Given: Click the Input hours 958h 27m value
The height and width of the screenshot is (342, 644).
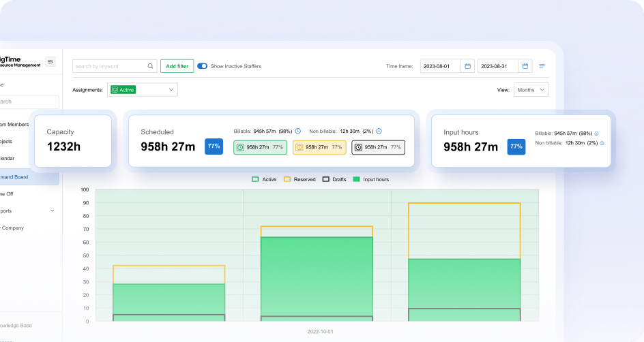Looking at the screenshot, I should (x=471, y=146).
